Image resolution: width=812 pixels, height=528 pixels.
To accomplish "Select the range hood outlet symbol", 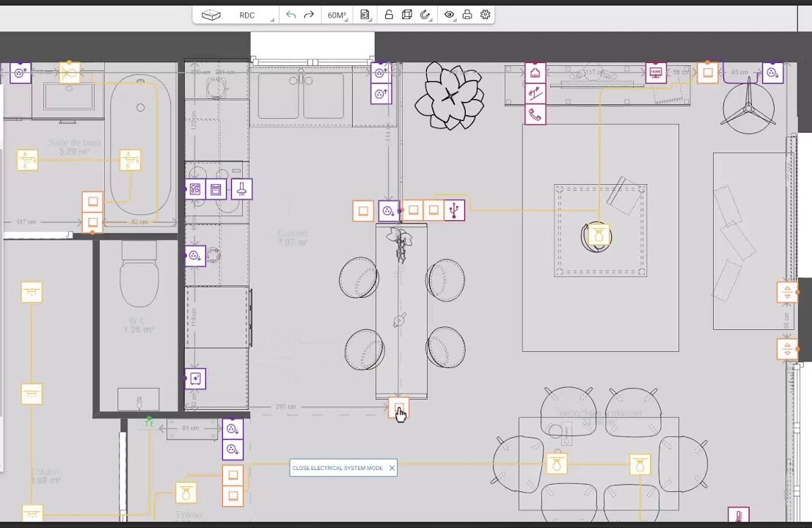I will 241,189.
